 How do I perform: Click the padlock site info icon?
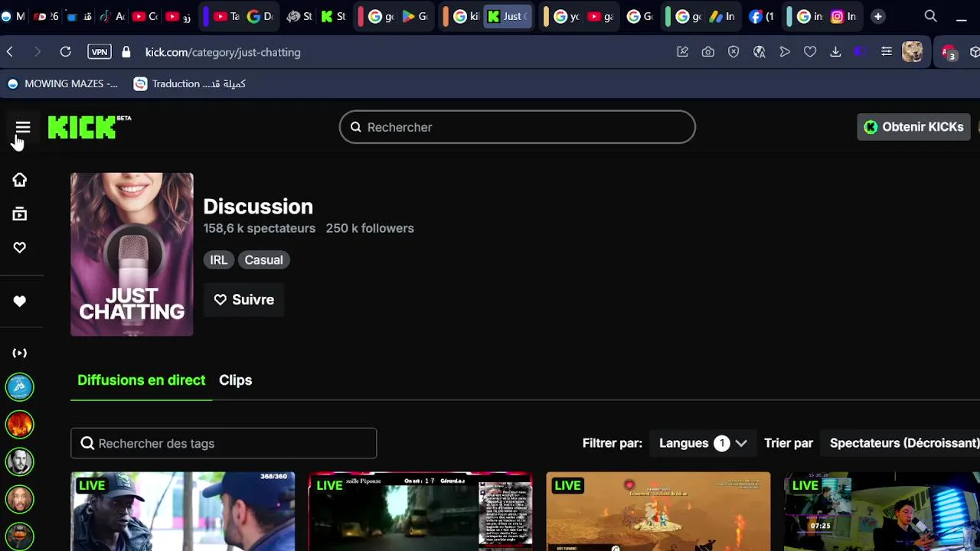126,52
